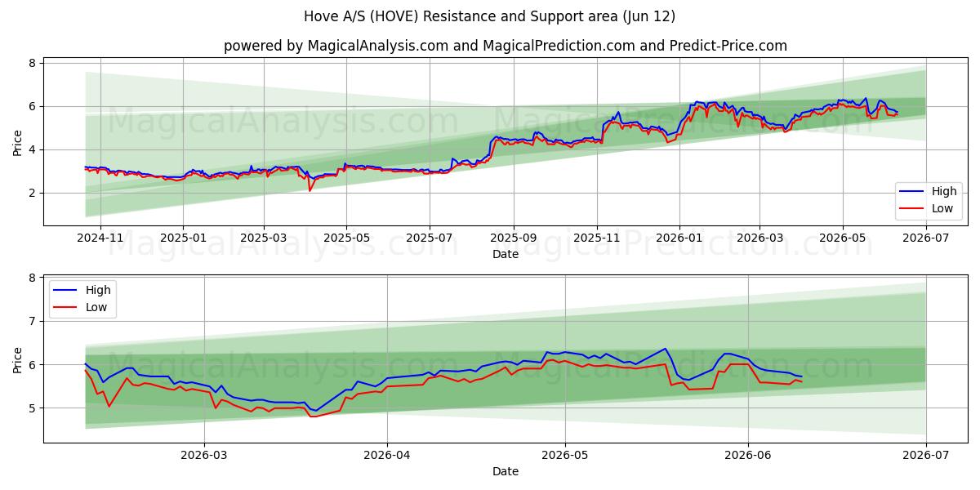Click the '2025-05' x-axis label in top chart
Viewport: 980px width, 490px height.
(x=346, y=240)
